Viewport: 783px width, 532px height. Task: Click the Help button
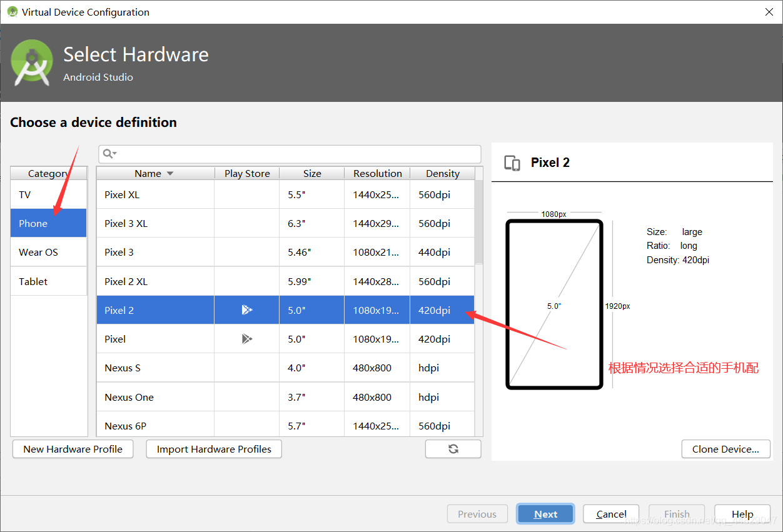[x=742, y=514]
